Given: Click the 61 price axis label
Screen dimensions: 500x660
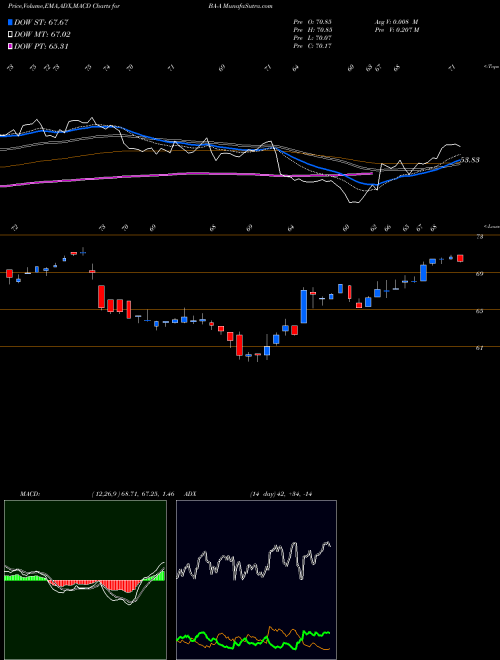Looking at the screenshot, I should (x=479, y=348).
